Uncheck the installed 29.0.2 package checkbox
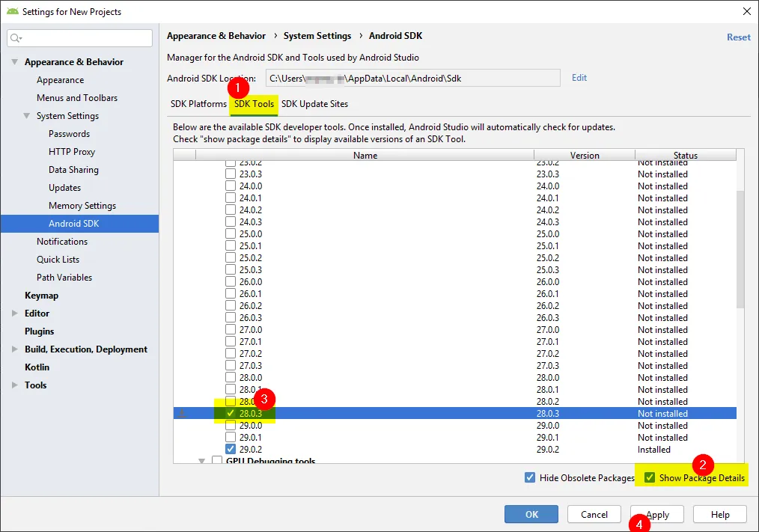Image resolution: width=759 pixels, height=532 pixels. [231, 449]
